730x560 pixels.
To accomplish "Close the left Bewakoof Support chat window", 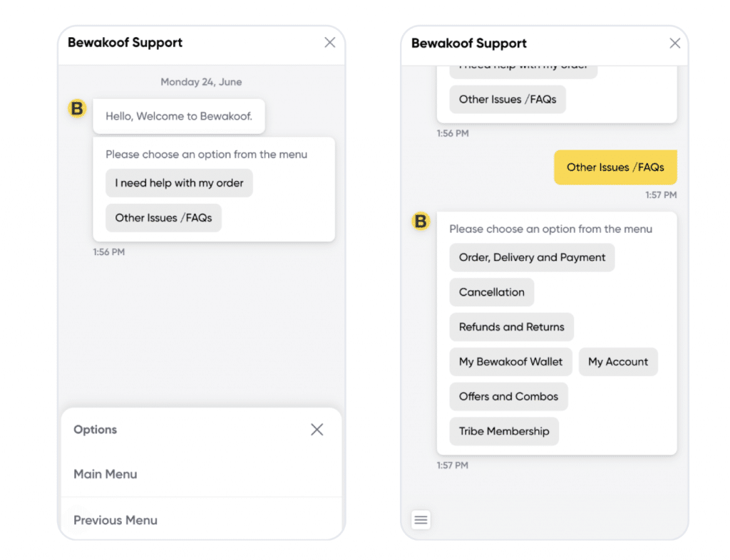I will click(329, 42).
